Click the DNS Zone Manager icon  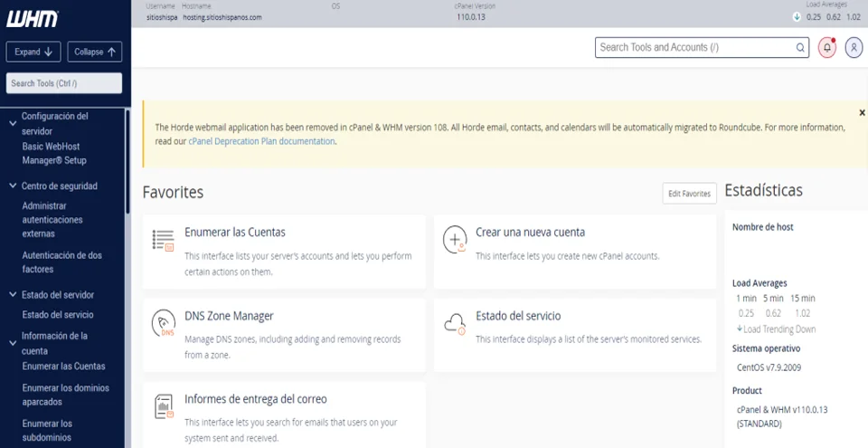[163, 323]
